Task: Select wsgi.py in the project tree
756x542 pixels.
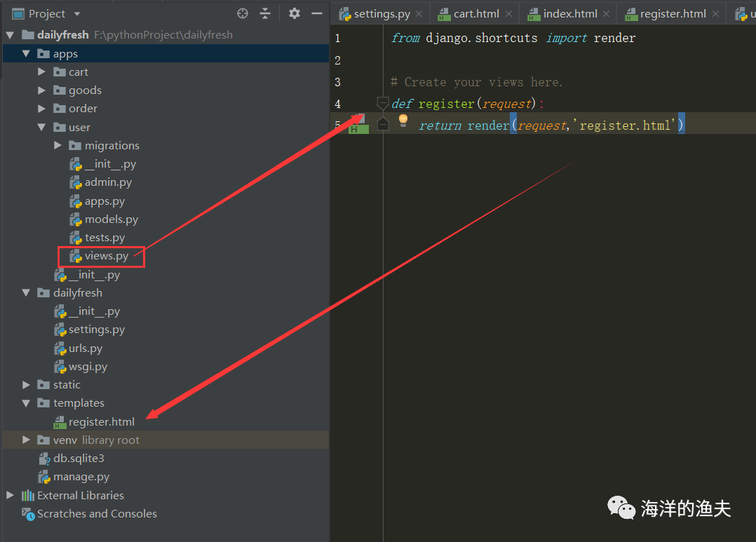Action: point(88,367)
